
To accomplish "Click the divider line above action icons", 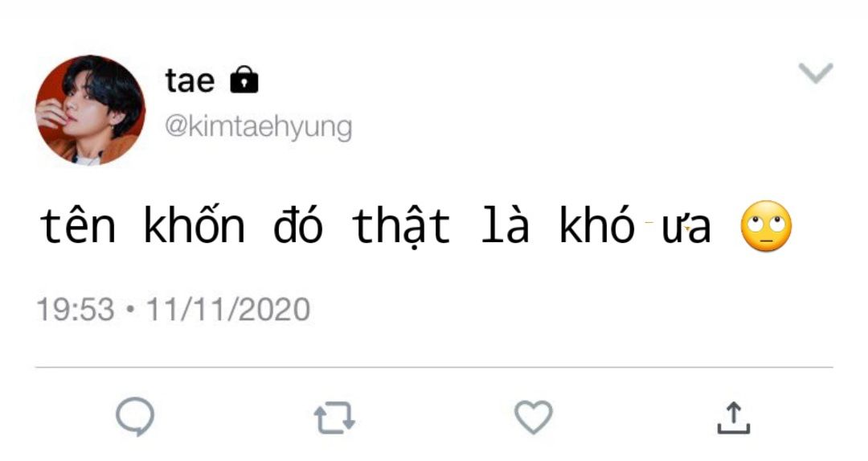I will pyautogui.click(x=434, y=367).
